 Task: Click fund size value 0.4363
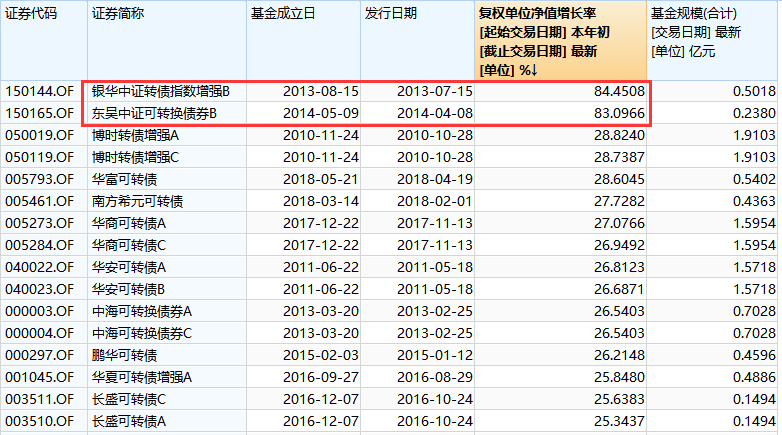tap(754, 201)
